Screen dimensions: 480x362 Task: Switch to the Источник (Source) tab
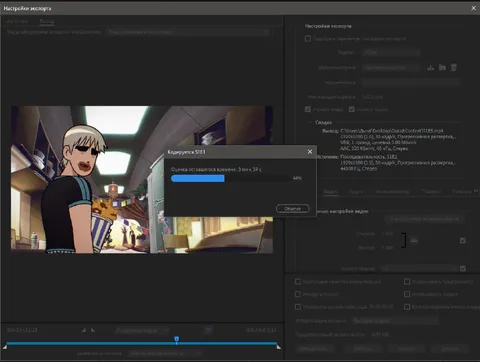click(x=17, y=21)
